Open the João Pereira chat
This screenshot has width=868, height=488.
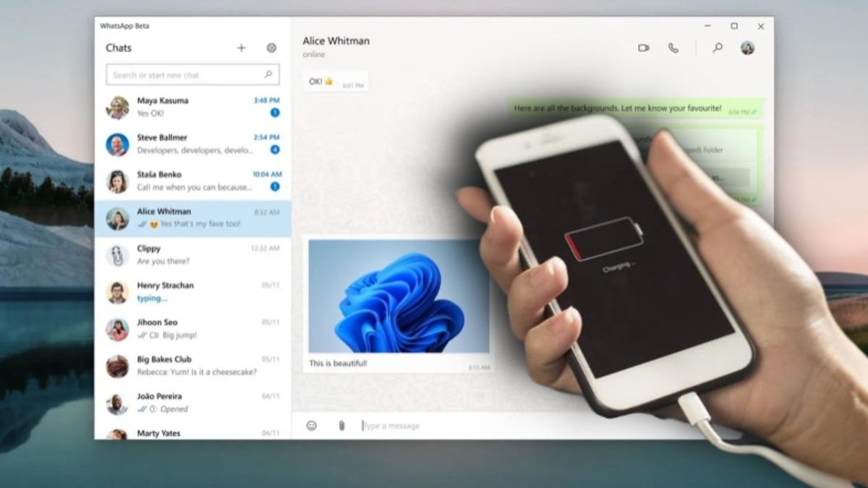[192, 403]
